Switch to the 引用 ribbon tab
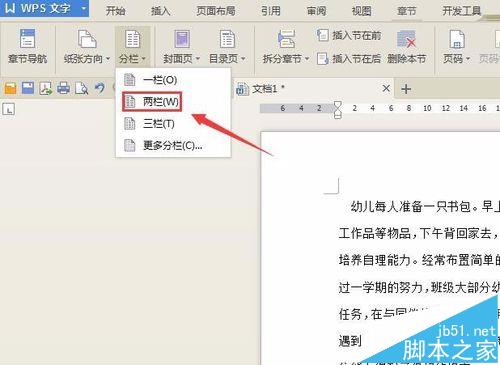Screen dimensions: 500x365 [271, 11]
